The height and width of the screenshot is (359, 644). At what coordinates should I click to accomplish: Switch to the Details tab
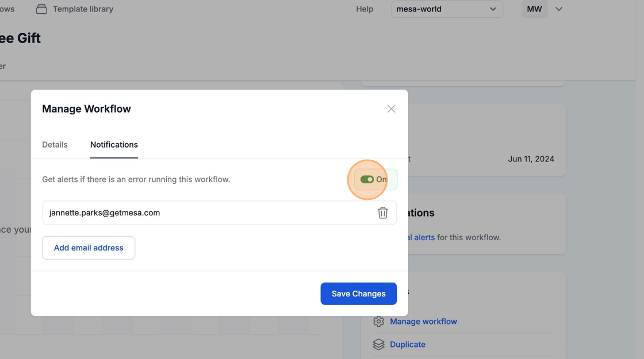tap(55, 145)
